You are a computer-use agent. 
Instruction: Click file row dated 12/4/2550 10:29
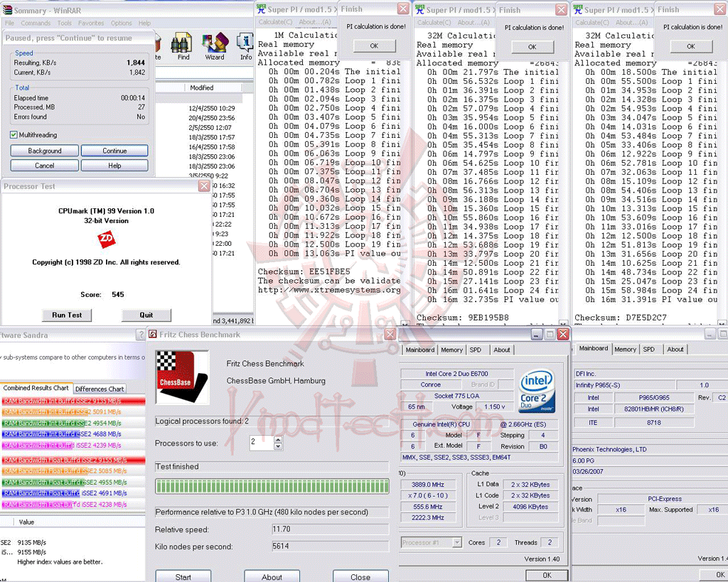point(212,108)
